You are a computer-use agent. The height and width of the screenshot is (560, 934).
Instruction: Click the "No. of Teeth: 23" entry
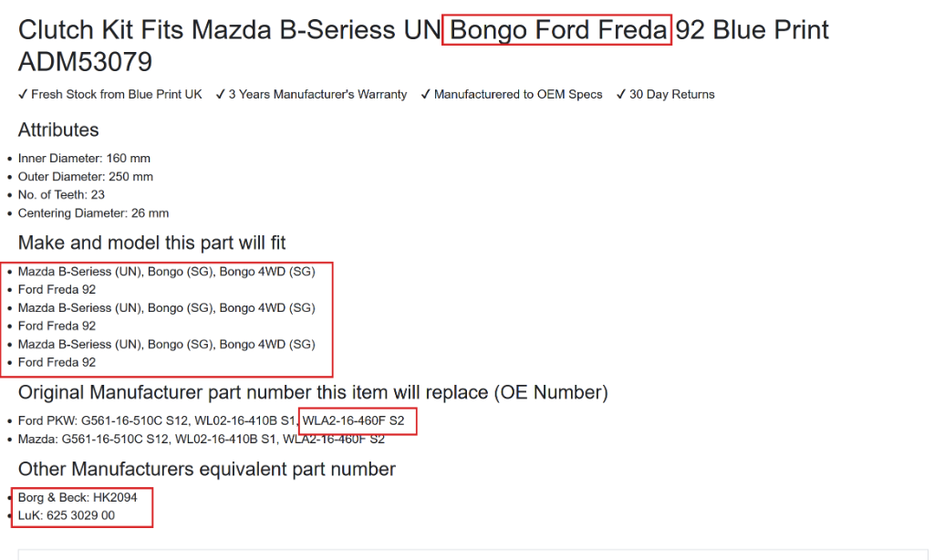click(x=61, y=195)
